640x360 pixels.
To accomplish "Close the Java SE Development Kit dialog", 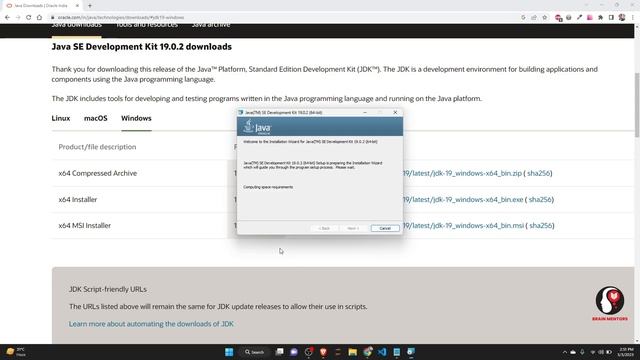I will 395,112.
